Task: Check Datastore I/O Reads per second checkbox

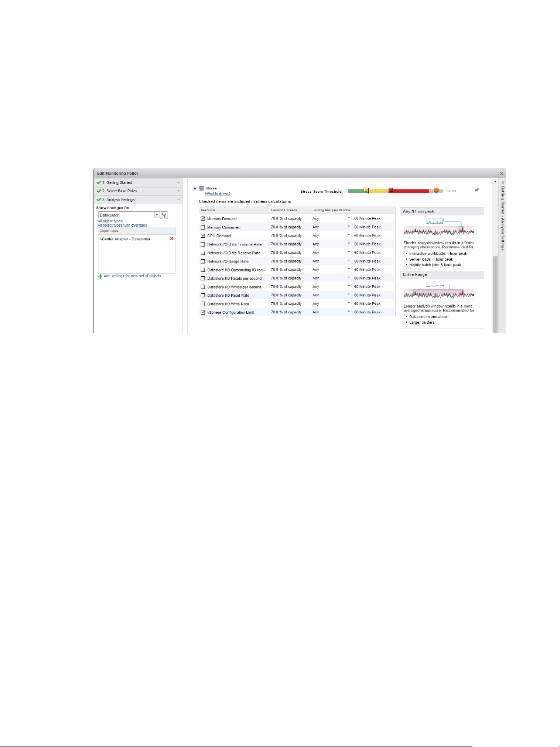Action: tap(203, 278)
